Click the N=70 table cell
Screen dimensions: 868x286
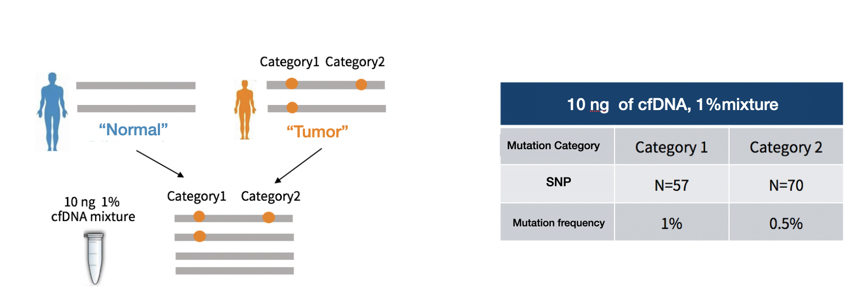[786, 184]
